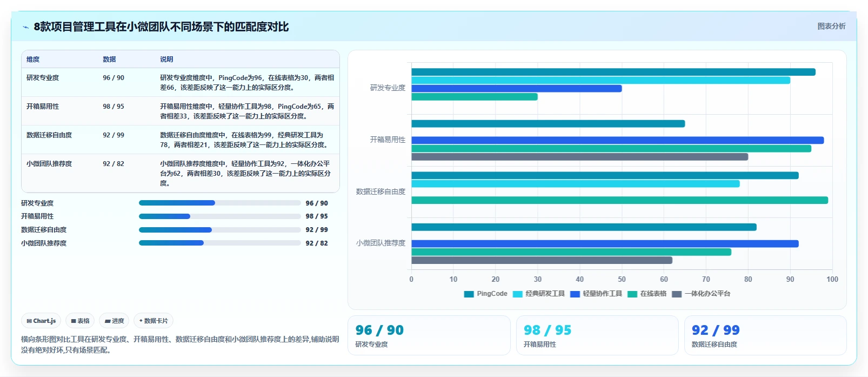Click the 轻量协作工具 bar in the 开箱易用性 chart group

[618, 140]
